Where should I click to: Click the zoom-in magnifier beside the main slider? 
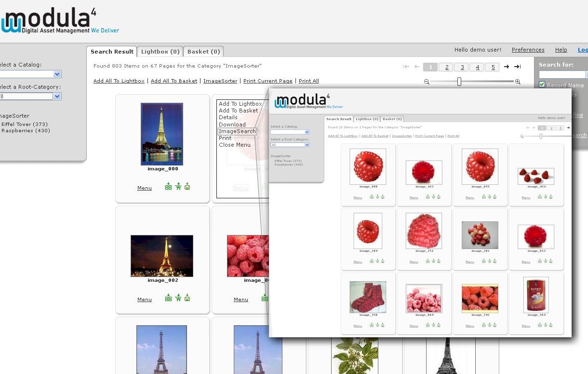click(x=518, y=82)
